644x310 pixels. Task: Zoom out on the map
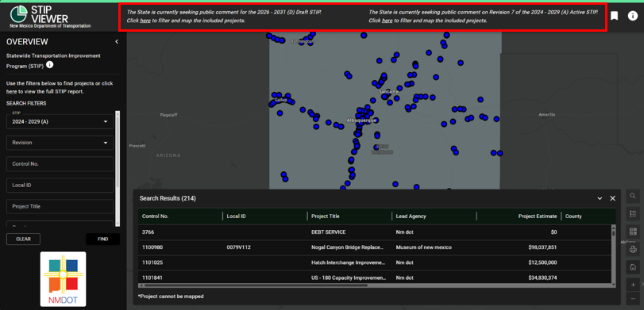click(633, 298)
